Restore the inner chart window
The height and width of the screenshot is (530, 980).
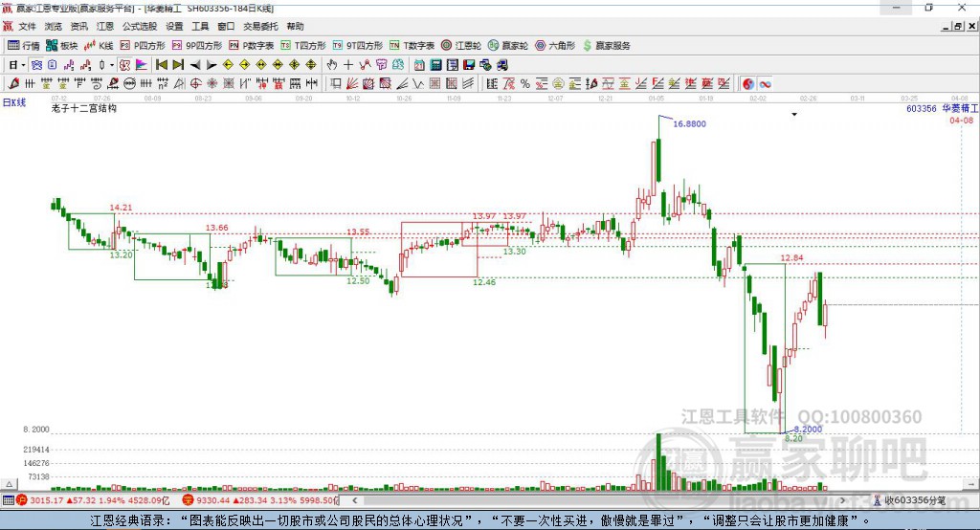pos(958,26)
